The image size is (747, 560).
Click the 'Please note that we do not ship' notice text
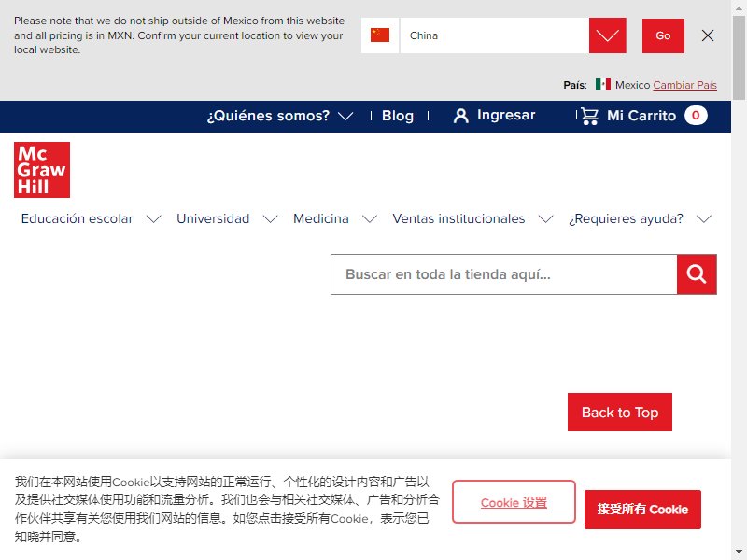(x=179, y=35)
